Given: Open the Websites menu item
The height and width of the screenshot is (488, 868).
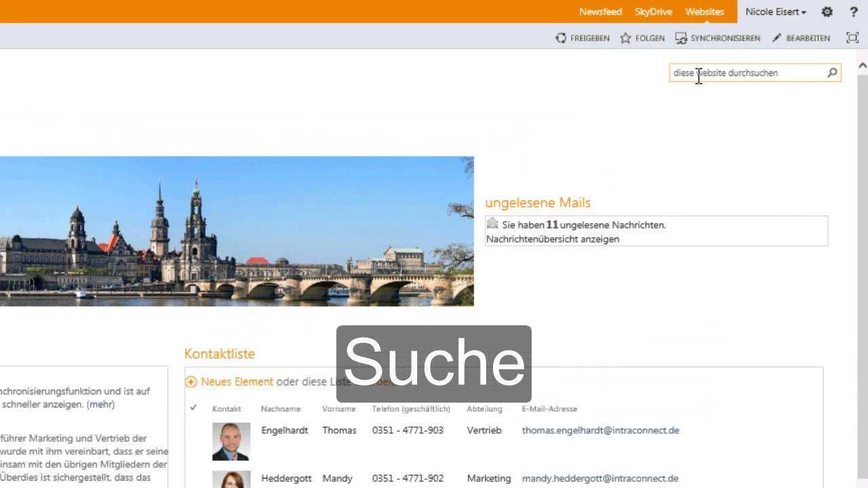Looking at the screenshot, I should pos(705,12).
